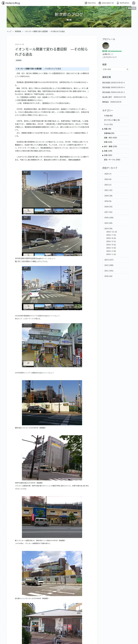Expand the 地震 (38) category triangle

[x=103, y=129]
